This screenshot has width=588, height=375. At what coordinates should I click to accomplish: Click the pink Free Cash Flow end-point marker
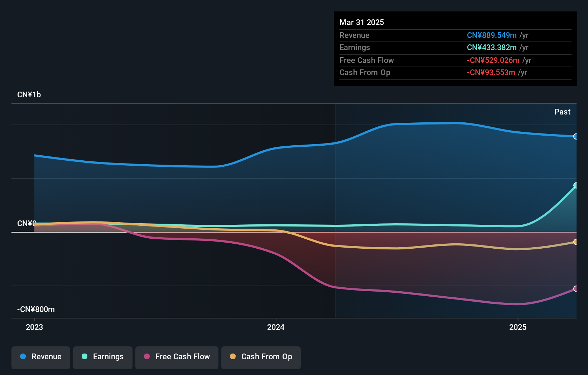click(x=575, y=289)
